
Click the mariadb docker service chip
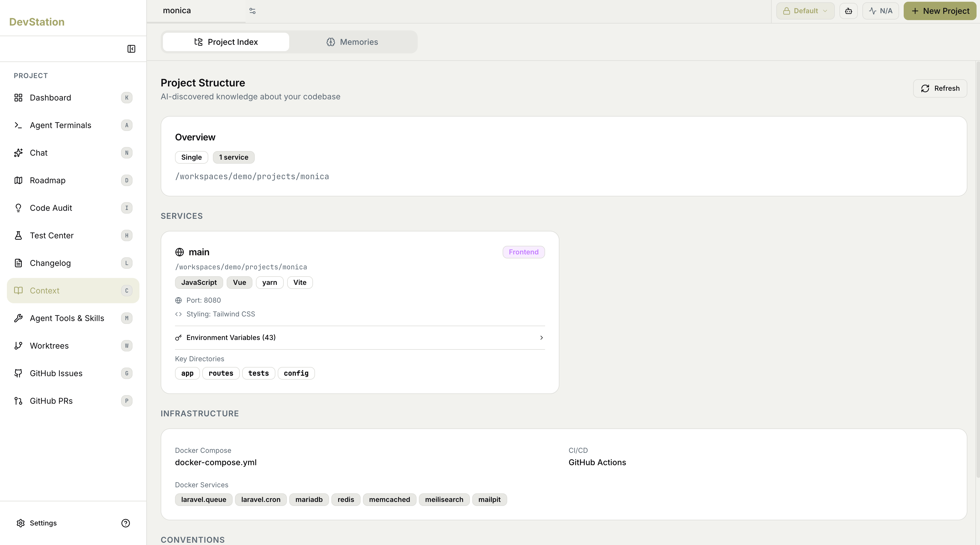click(x=309, y=500)
